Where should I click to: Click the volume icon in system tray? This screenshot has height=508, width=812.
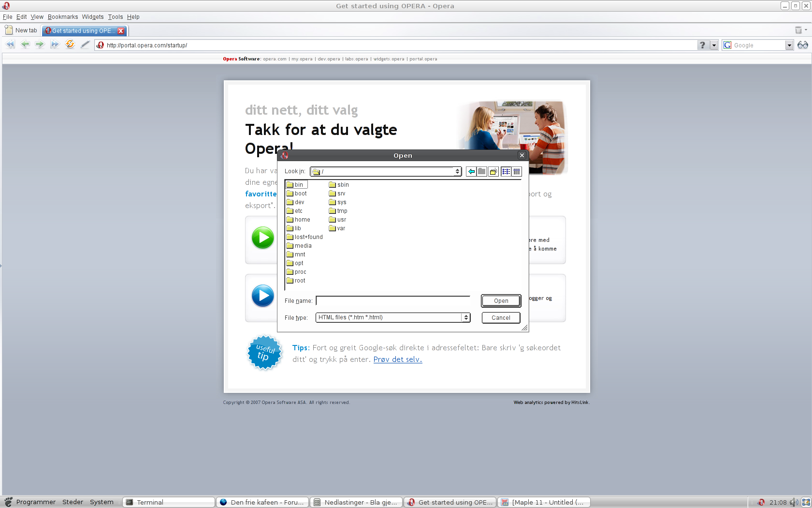tap(794, 502)
